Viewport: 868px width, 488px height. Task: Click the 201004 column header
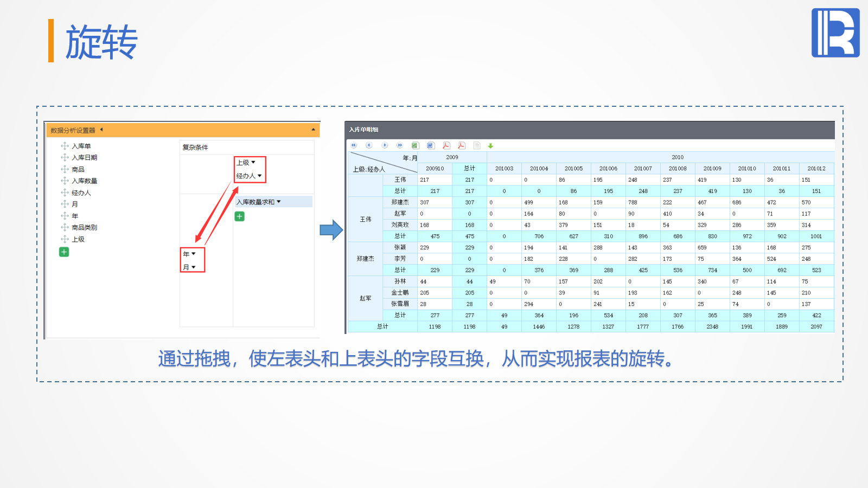(x=539, y=169)
